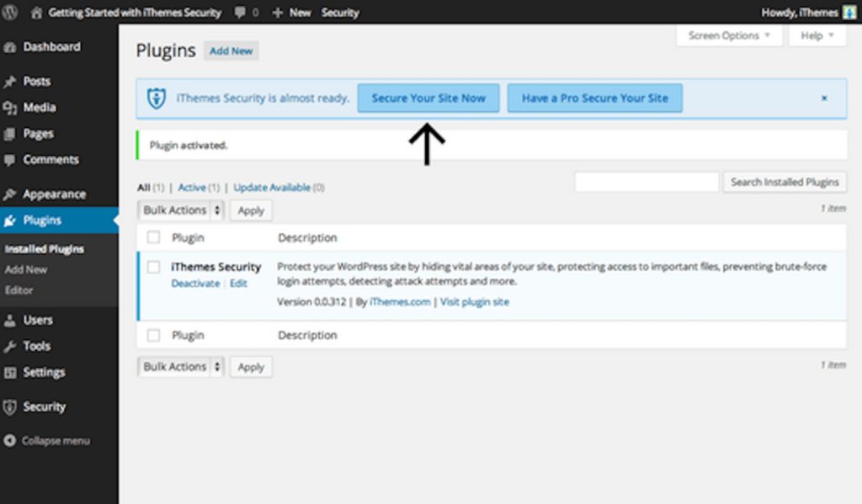862x504 pixels.
Task: Click the Security shield icon in sidebar
Action: (9, 407)
